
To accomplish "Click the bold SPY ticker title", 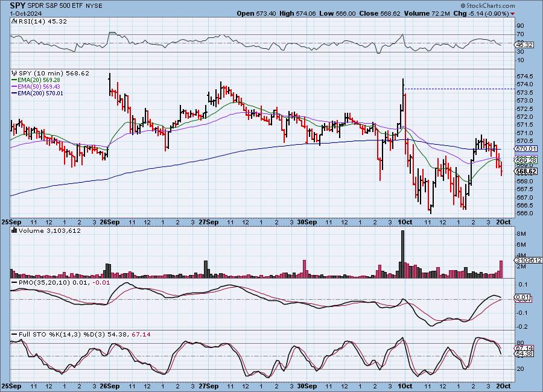I will pos(17,5).
